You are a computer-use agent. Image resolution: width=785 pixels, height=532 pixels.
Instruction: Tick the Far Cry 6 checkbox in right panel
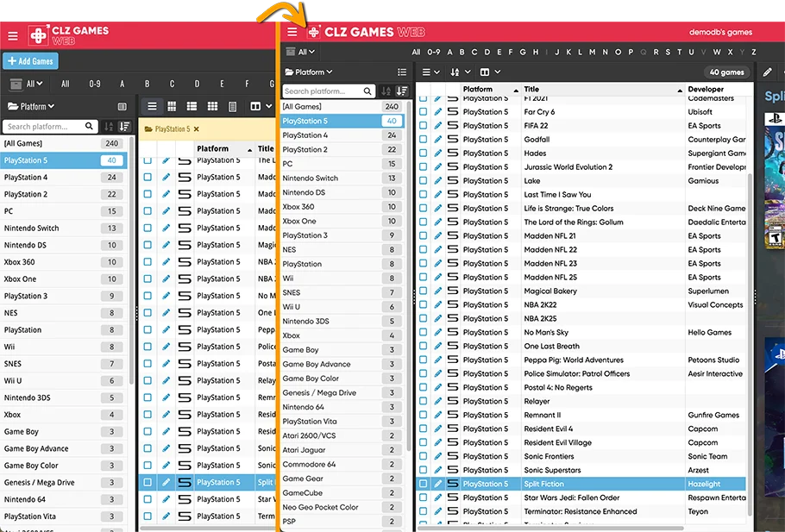pyautogui.click(x=423, y=111)
